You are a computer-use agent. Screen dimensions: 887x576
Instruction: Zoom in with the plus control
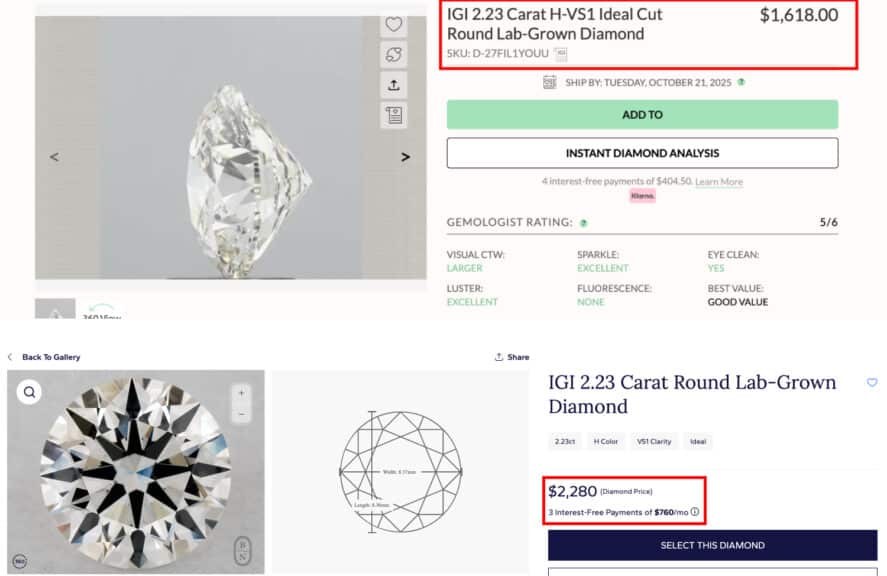tap(241, 391)
